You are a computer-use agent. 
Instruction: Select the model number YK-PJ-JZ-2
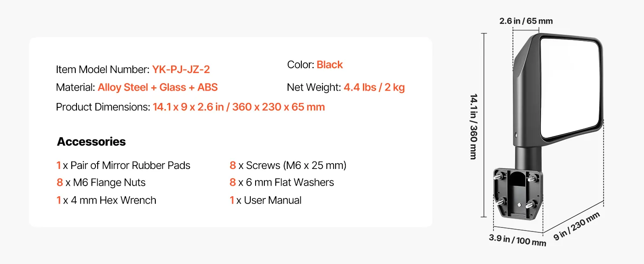point(181,70)
